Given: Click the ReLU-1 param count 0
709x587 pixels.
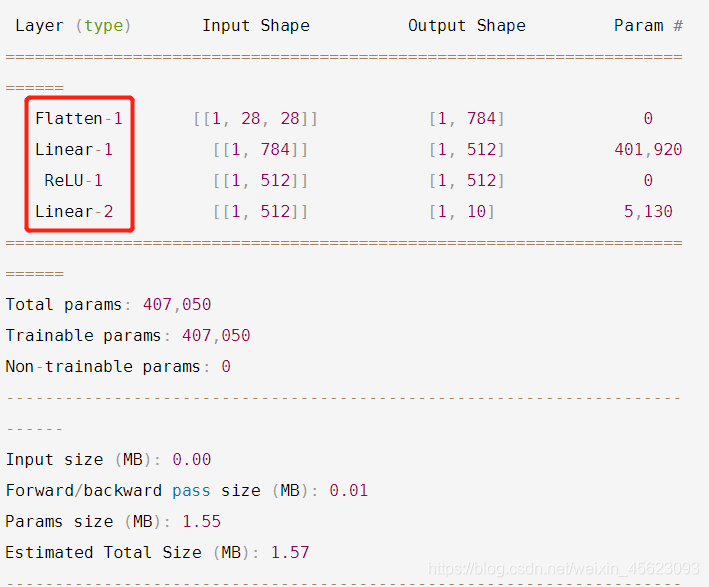Looking at the screenshot, I should click(648, 180).
